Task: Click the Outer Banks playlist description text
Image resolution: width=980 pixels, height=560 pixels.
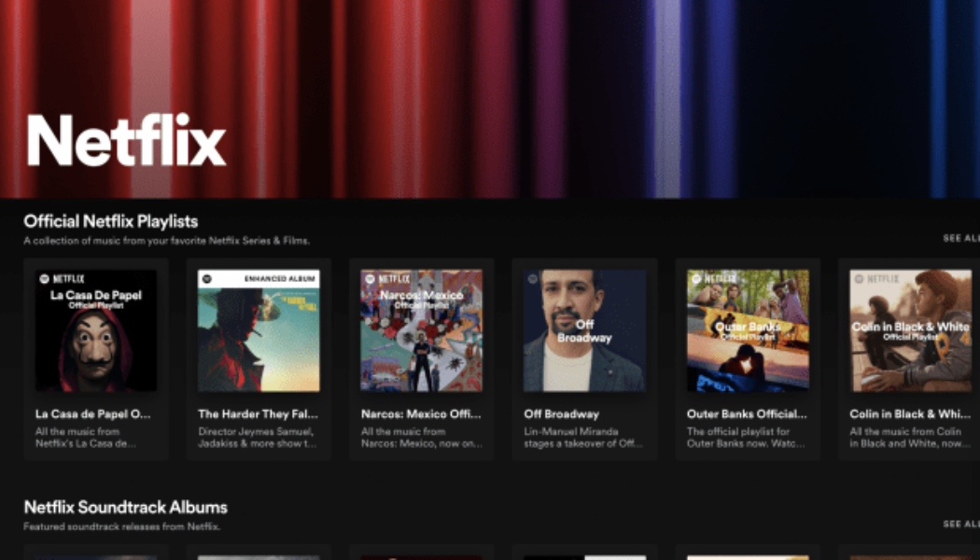Action: pyautogui.click(x=747, y=439)
